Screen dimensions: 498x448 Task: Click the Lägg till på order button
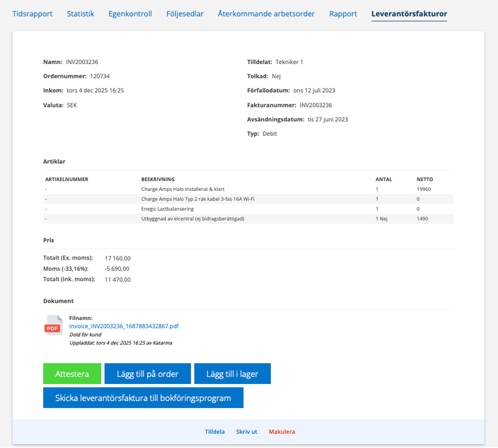coord(147,374)
